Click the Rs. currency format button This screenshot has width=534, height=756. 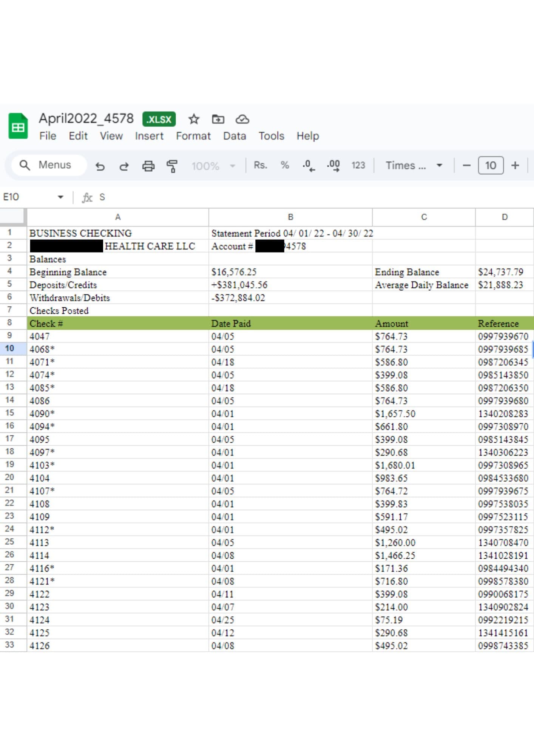click(x=260, y=166)
